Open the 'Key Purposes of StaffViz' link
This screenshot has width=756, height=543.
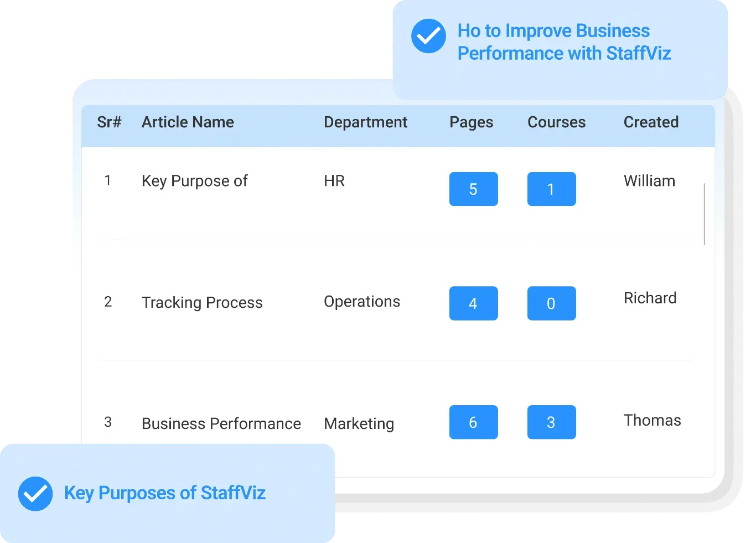pyautogui.click(x=164, y=493)
